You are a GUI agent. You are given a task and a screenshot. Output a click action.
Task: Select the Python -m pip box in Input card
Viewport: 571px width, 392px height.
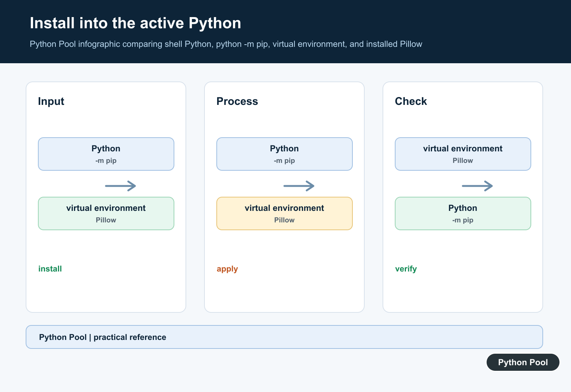coord(106,154)
